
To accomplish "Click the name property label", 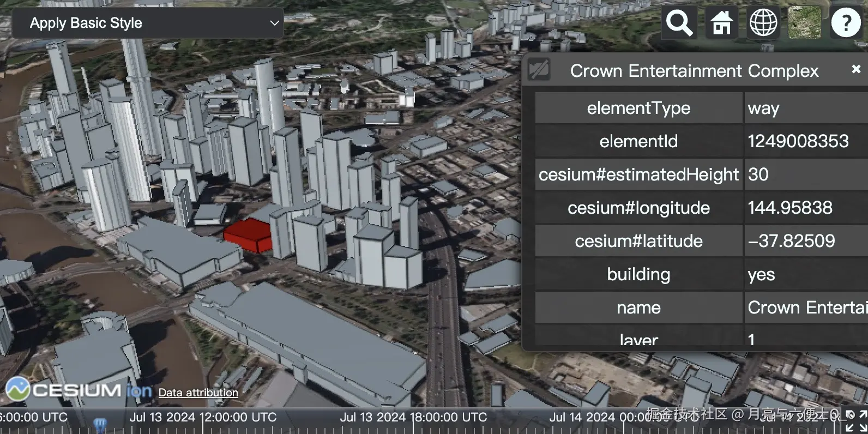I will pyautogui.click(x=638, y=308).
